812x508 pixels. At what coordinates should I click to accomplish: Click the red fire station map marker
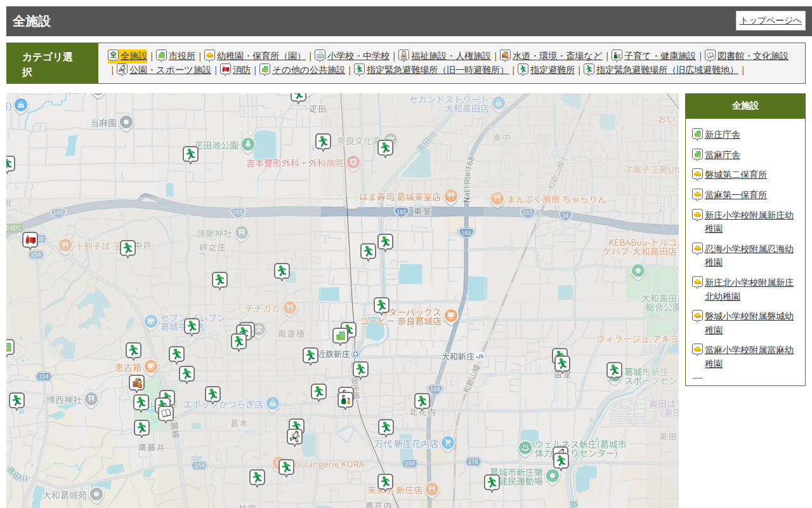[30, 239]
